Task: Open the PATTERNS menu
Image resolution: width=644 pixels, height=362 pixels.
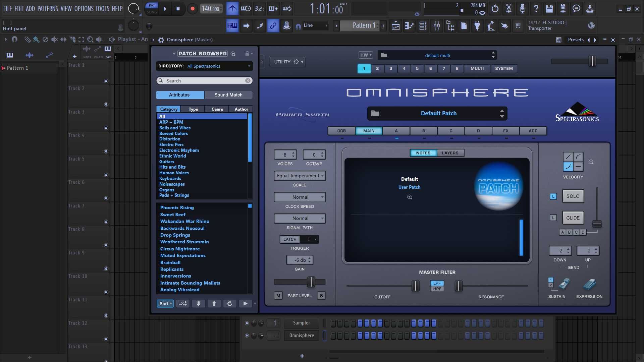Action: pos(48,9)
